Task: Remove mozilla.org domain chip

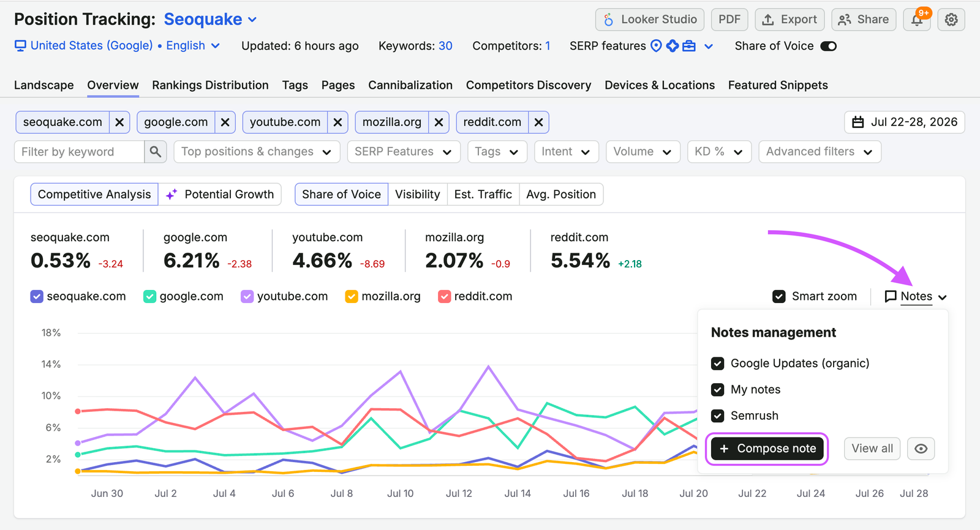Action: click(x=439, y=122)
